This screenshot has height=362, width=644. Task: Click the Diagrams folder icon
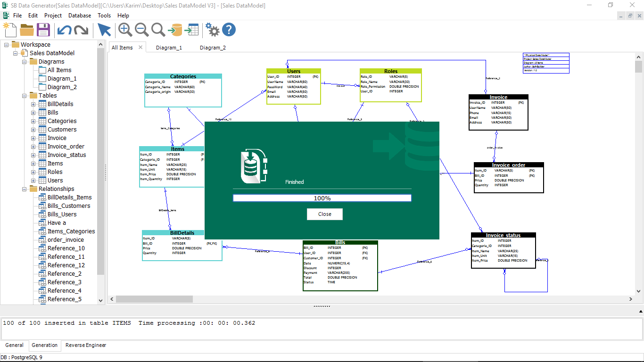tap(33, 61)
